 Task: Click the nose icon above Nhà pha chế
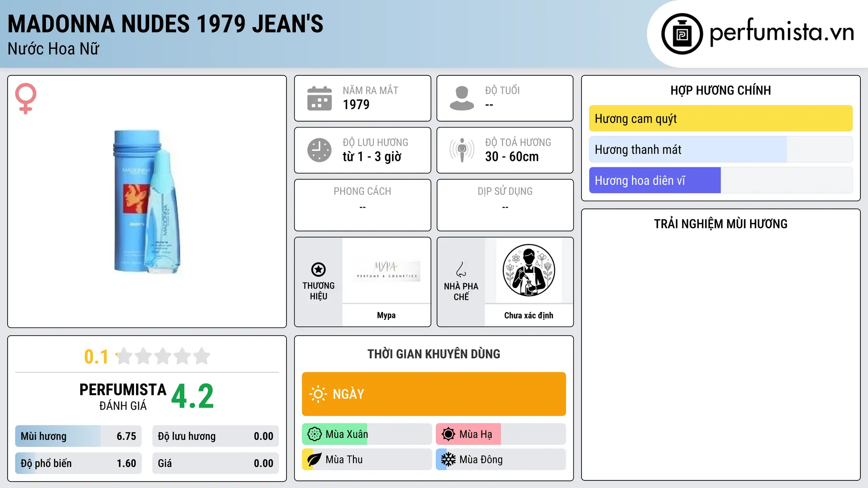point(461,269)
